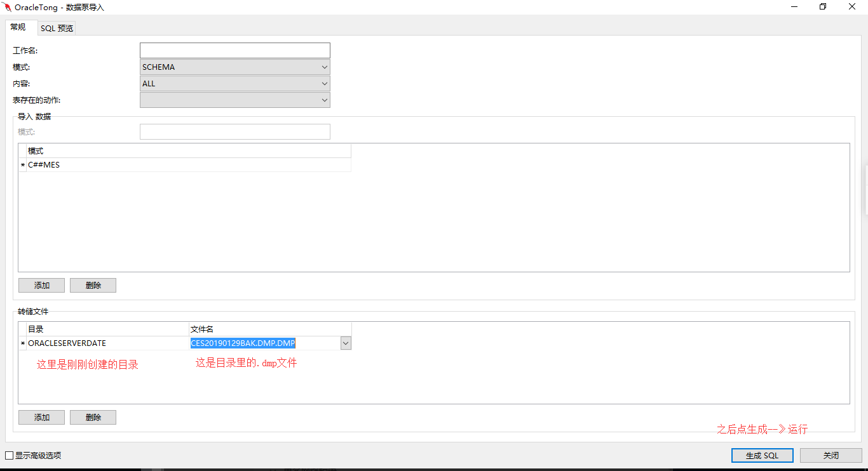Select the 常规 tab
Image resolution: width=868 pixels, height=471 pixels.
tap(20, 28)
